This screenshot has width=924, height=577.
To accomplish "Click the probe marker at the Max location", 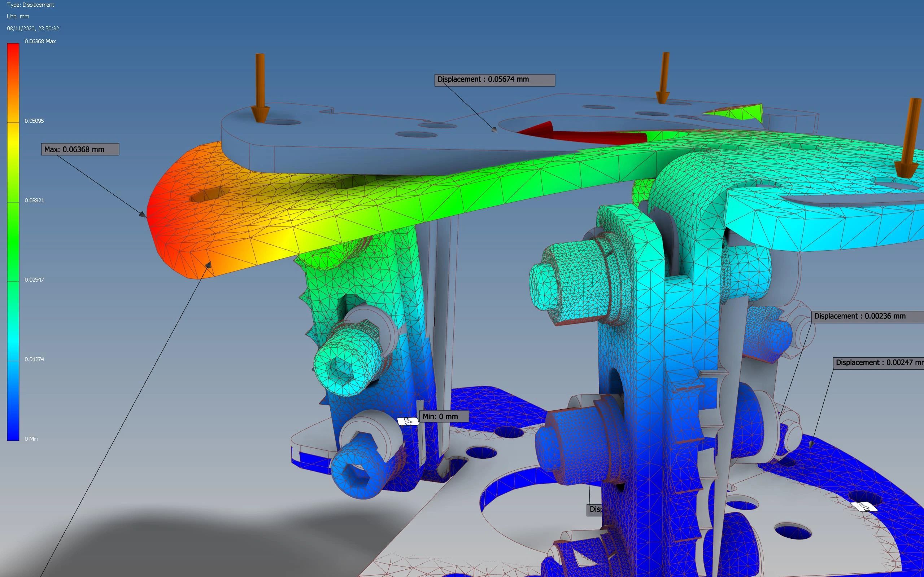I will 143,215.
